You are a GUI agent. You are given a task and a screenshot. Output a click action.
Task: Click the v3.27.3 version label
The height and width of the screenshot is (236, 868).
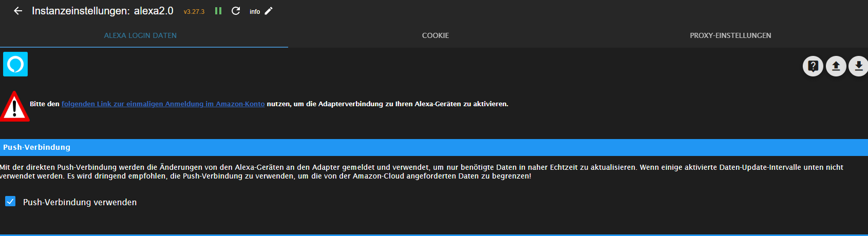click(194, 11)
